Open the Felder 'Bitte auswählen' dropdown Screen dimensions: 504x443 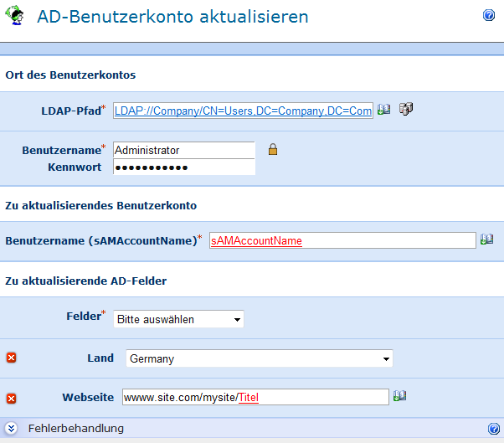(x=178, y=319)
